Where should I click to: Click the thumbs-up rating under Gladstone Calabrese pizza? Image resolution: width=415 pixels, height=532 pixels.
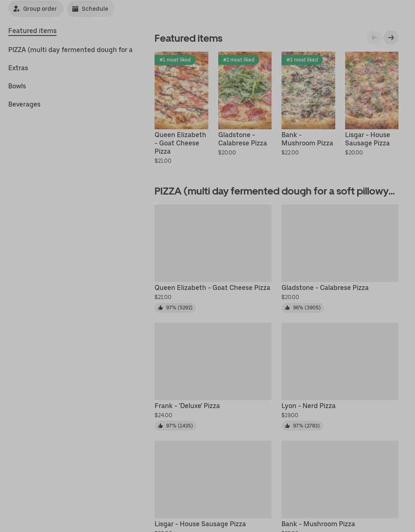tap(302, 308)
